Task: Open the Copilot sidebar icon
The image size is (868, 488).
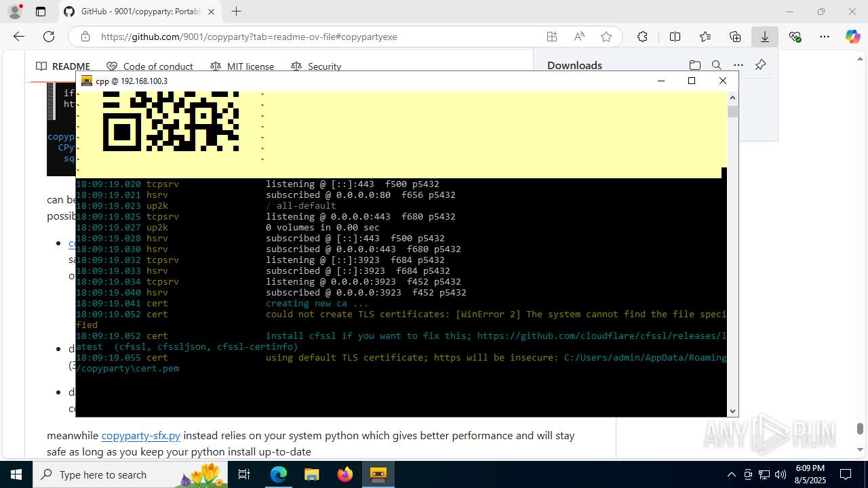Action: (852, 37)
